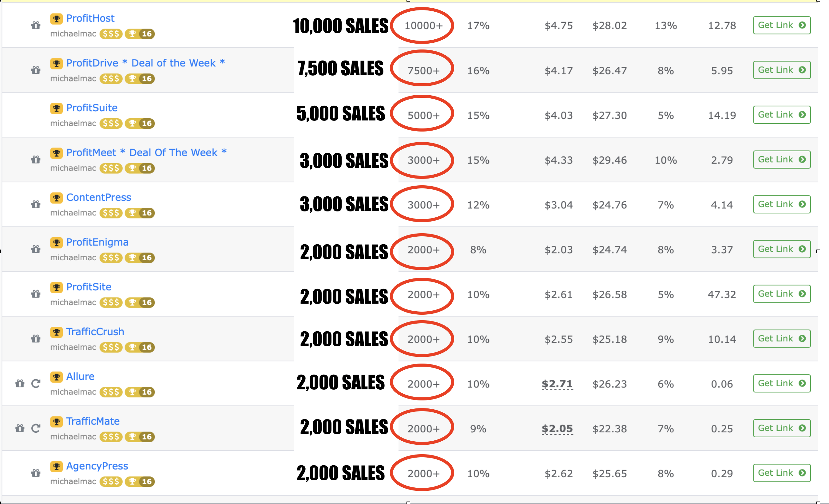Click the refresh arrow icon beside Allure
This screenshot has height=504, width=829.
tap(36, 383)
